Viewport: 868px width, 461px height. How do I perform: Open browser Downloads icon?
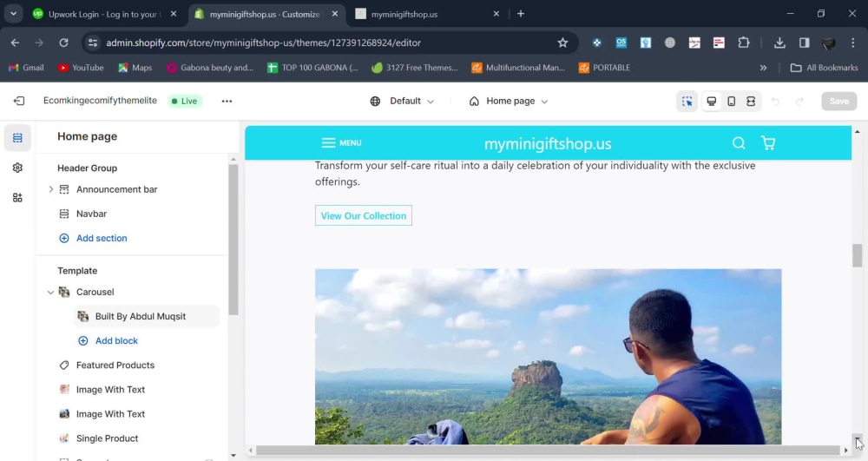pyautogui.click(x=779, y=43)
